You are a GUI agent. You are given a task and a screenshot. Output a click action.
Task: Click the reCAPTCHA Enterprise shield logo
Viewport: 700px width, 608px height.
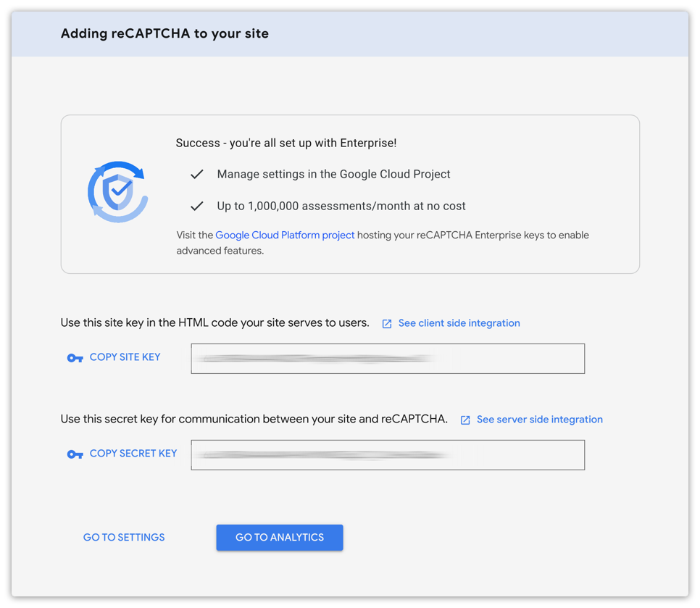tap(118, 192)
